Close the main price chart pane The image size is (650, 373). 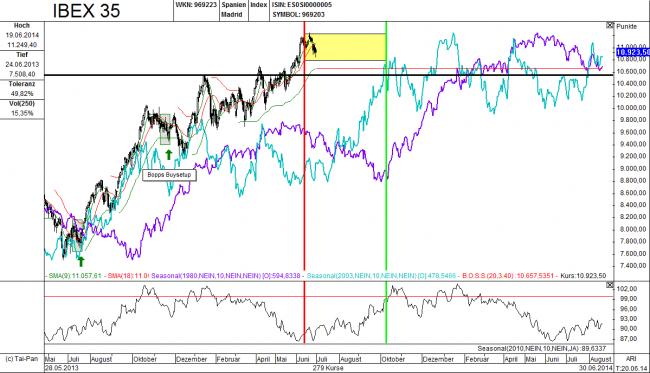(609, 25)
